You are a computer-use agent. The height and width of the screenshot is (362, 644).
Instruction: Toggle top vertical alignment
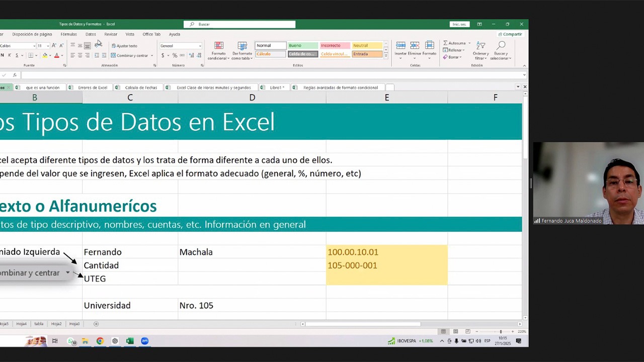72,46
